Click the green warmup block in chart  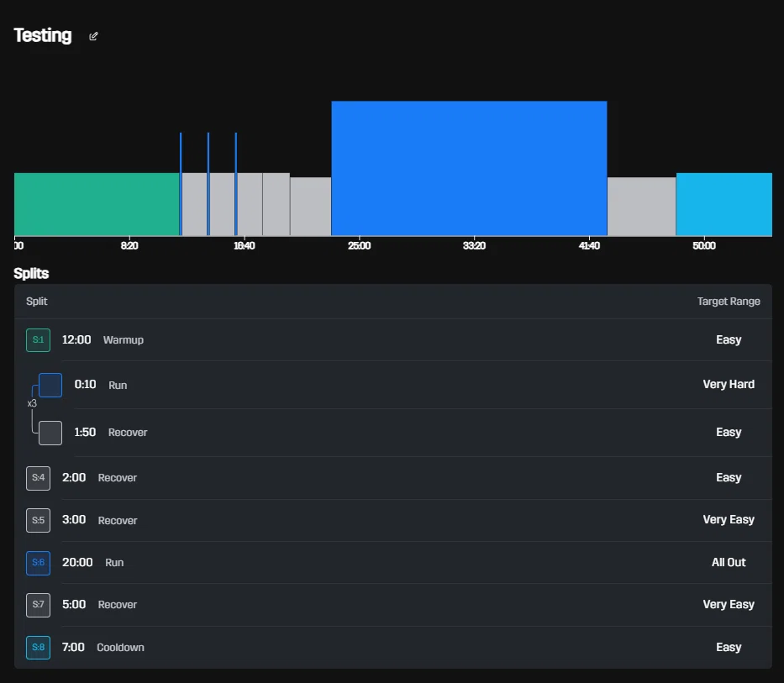pos(97,204)
